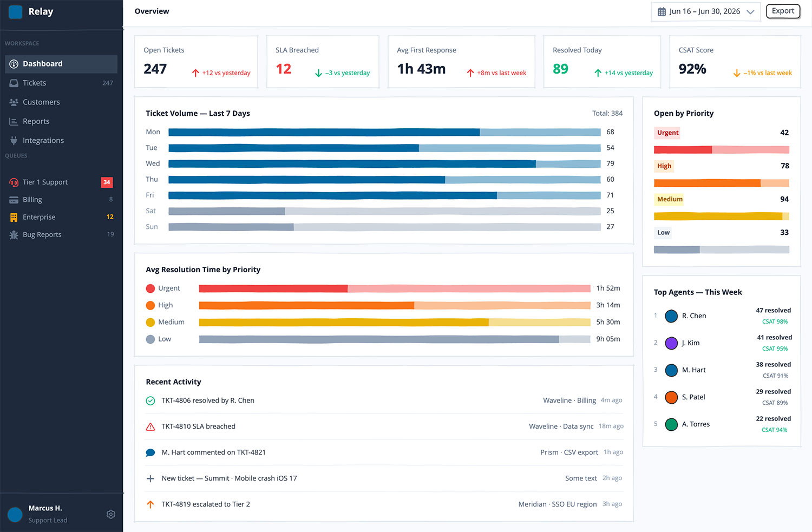Click the Urgent red legend dot in Resolution Time
812x532 pixels.
click(x=150, y=289)
